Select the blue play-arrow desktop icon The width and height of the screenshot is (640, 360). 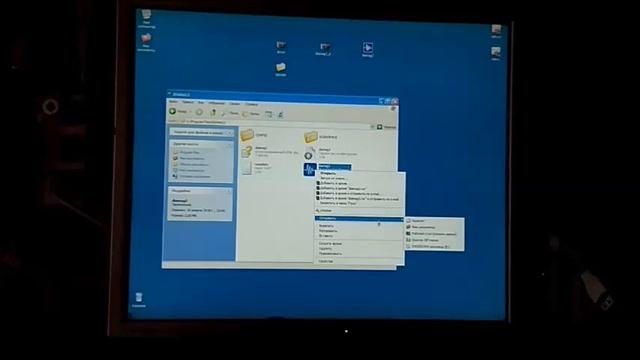(x=367, y=49)
